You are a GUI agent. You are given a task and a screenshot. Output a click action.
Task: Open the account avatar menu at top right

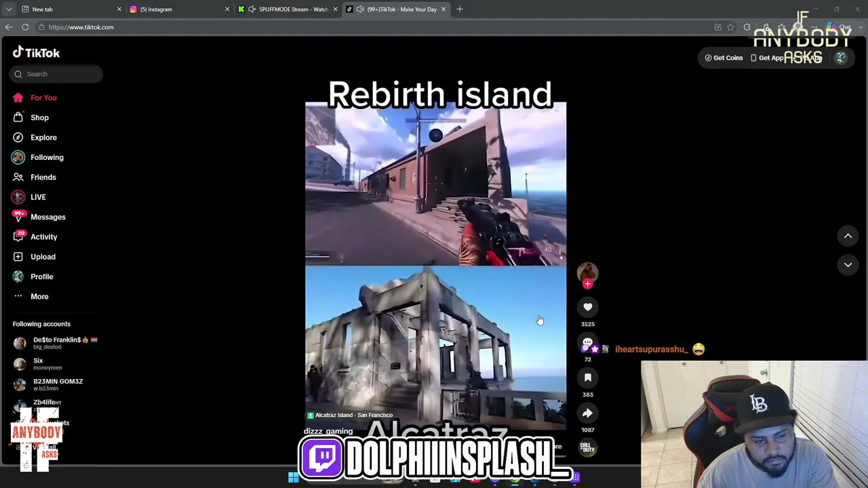click(x=841, y=58)
